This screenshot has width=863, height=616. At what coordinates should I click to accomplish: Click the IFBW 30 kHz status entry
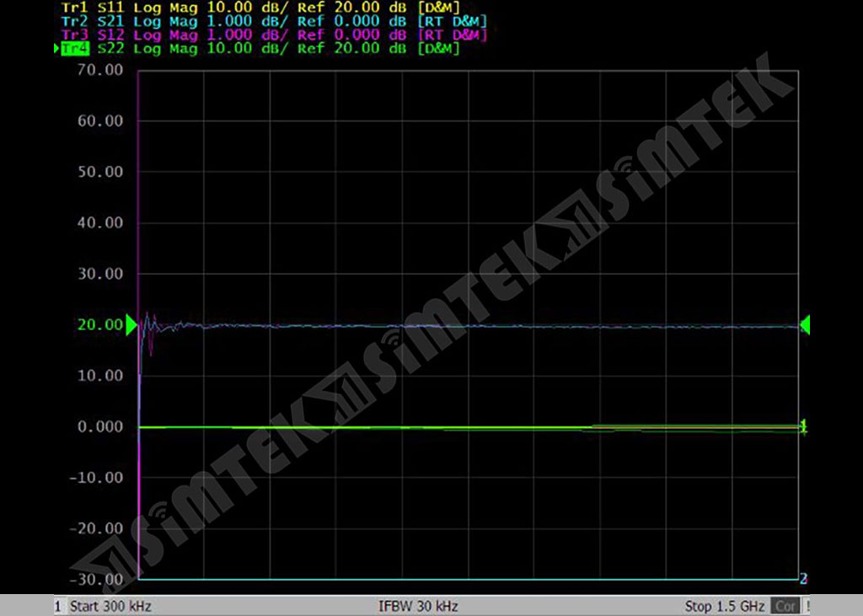coord(418,606)
